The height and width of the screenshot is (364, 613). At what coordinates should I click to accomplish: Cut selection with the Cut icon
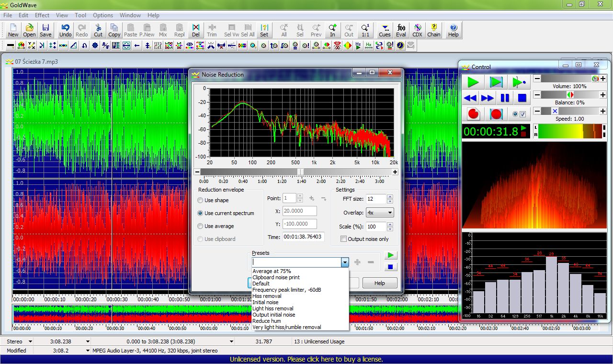(98, 30)
